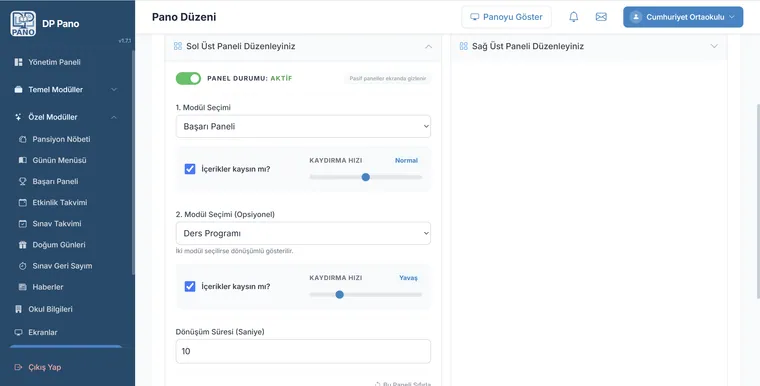Collapse the Sol Üst Paneli section chevron
This screenshot has height=386, width=760.
tap(428, 47)
